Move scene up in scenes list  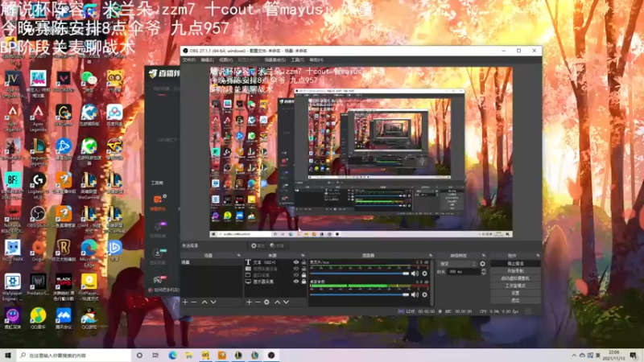point(204,302)
